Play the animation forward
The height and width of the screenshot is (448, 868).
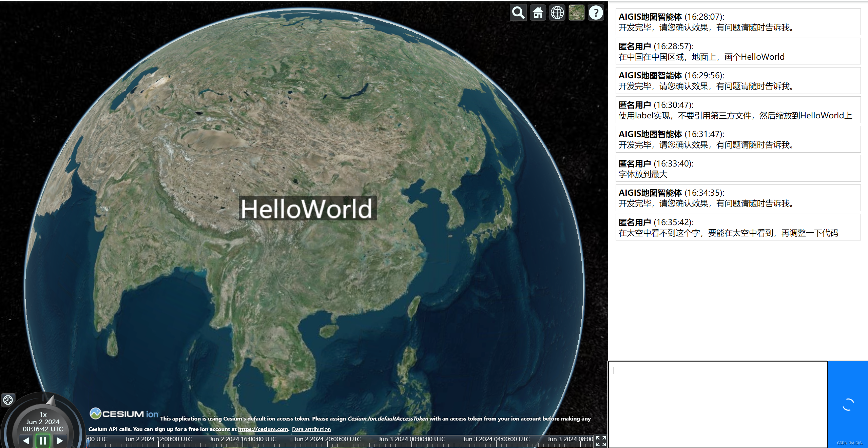(x=60, y=441)
